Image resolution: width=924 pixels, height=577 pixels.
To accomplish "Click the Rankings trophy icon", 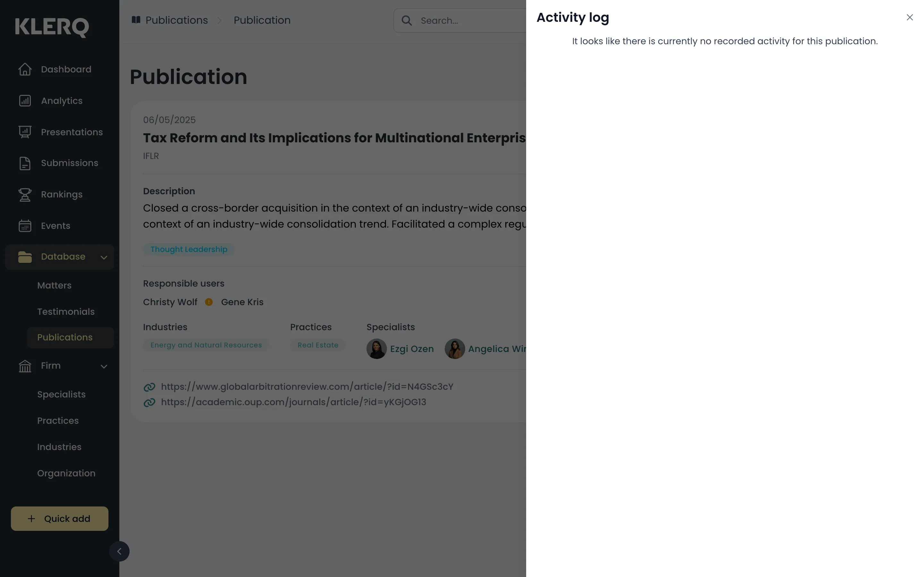I will (25, 194).
